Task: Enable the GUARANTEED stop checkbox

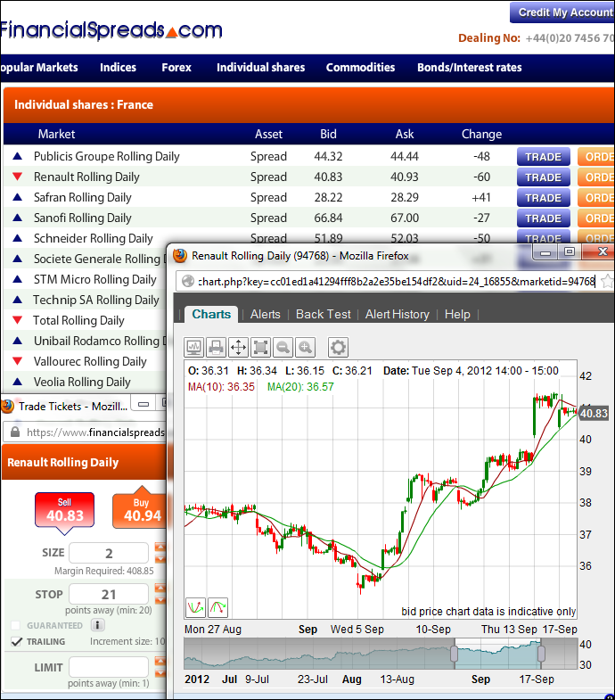Action: (16, 625)
